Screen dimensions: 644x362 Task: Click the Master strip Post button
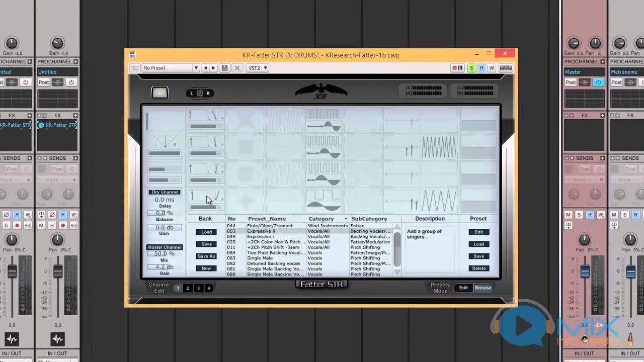[571, 82]
